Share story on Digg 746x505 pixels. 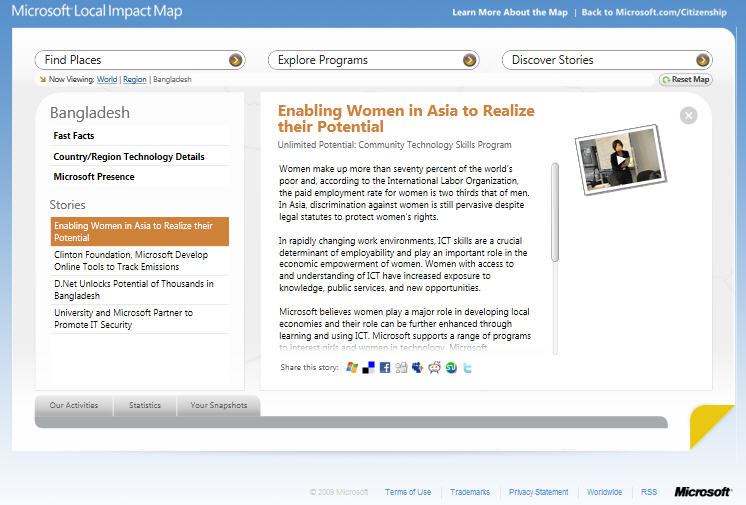pyautogui.click(x=401, y=367)
